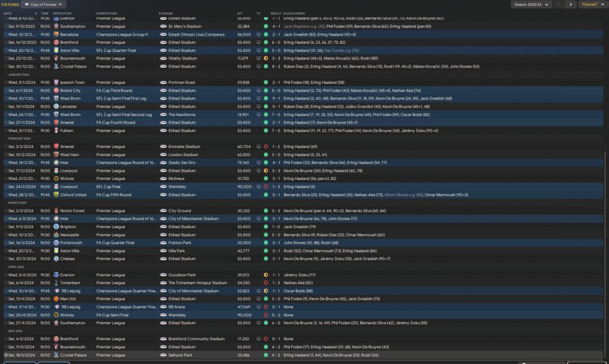The width and height of the screenshot is (609, 364).
Task: Tick the selection circle for the Nottm Forest fixture
Action: [x=6, y=211]
